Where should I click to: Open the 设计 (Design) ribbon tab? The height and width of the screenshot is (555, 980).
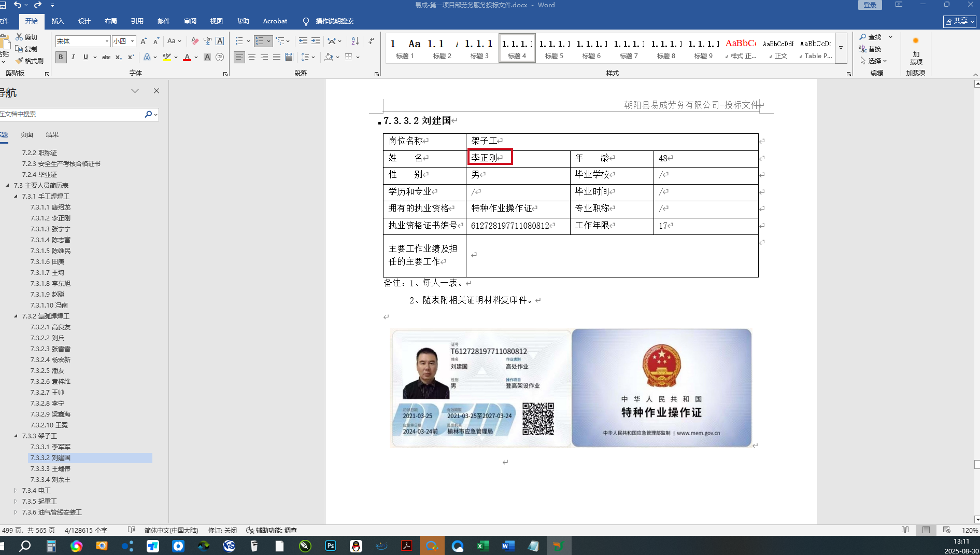[84, 21]
